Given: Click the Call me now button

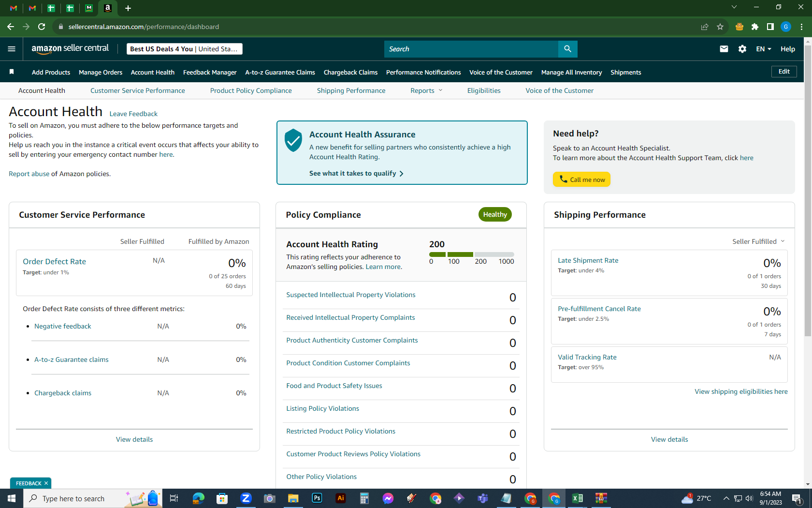Looking at the screenshot, I should [x=581, y=179].
